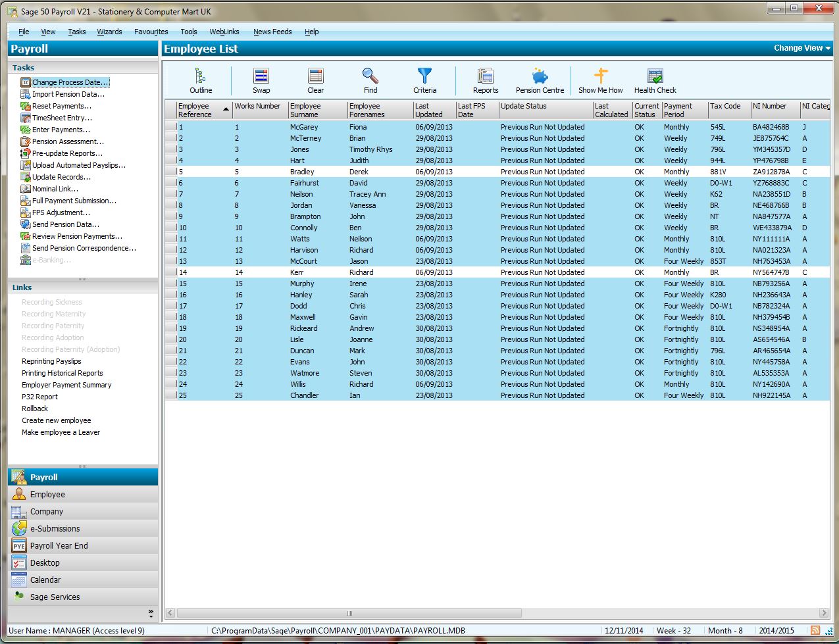Switch to the e-Submissions navigation group
The image size is (839, 644).
[x=83, y=528]
